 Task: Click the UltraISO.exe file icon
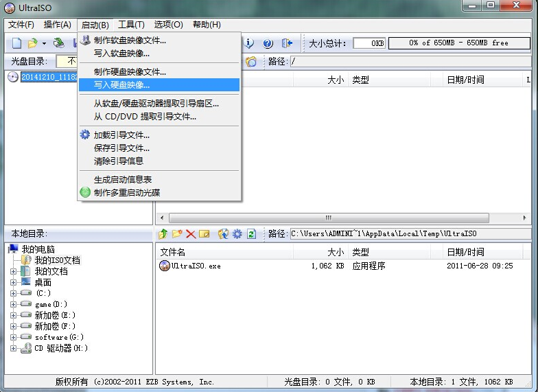[165, 266]
